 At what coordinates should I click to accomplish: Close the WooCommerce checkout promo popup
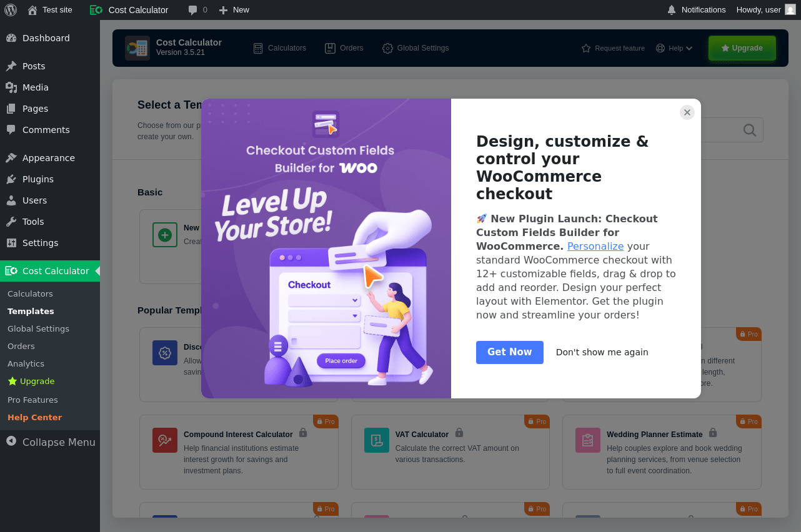(x=687, y=112)
